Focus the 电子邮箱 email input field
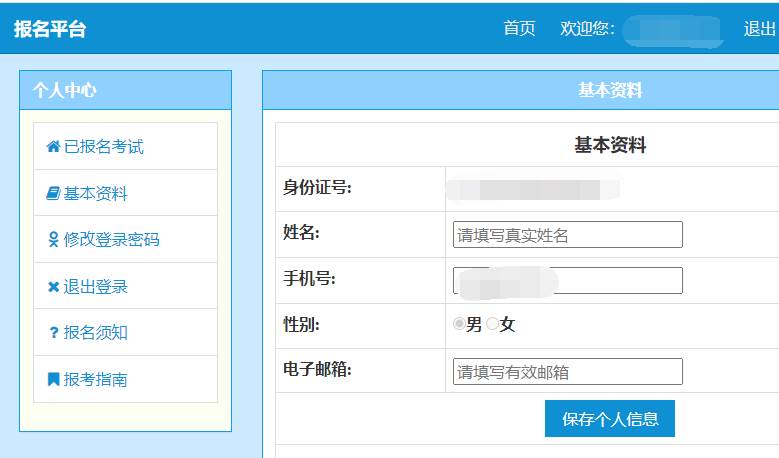This screenshot has width=779, height=458. [567, 372]
